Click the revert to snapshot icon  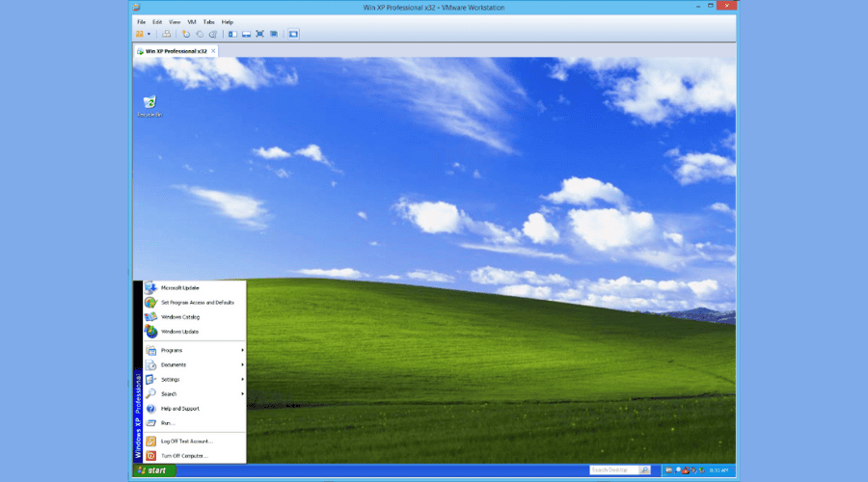[x=200, y=34]
